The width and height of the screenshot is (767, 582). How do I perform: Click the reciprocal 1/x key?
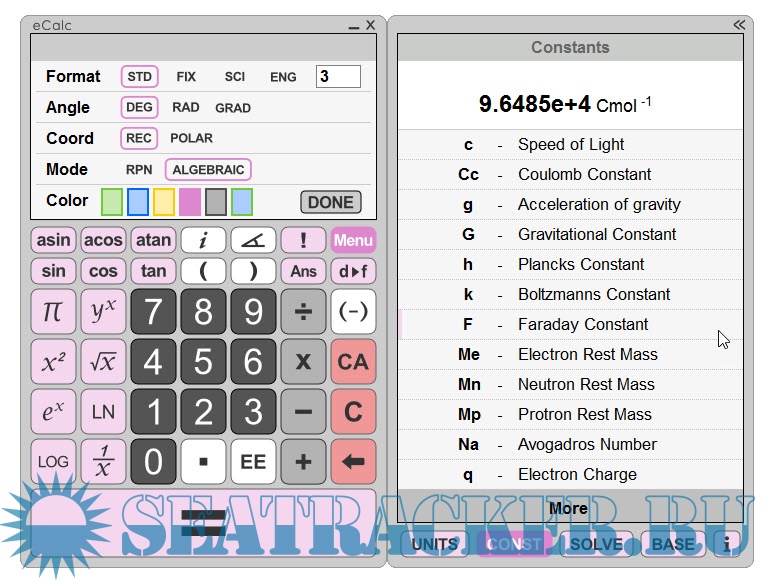coord(103,462)
